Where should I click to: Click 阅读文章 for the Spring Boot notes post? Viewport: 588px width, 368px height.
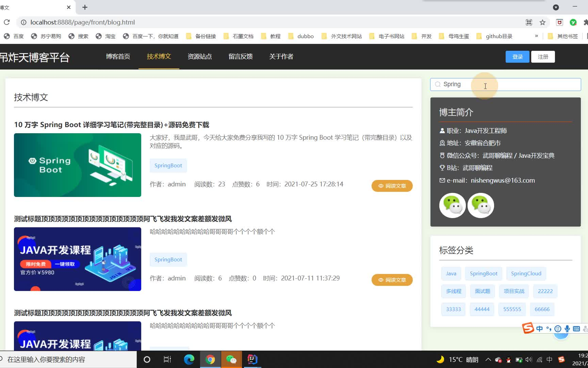392,186
